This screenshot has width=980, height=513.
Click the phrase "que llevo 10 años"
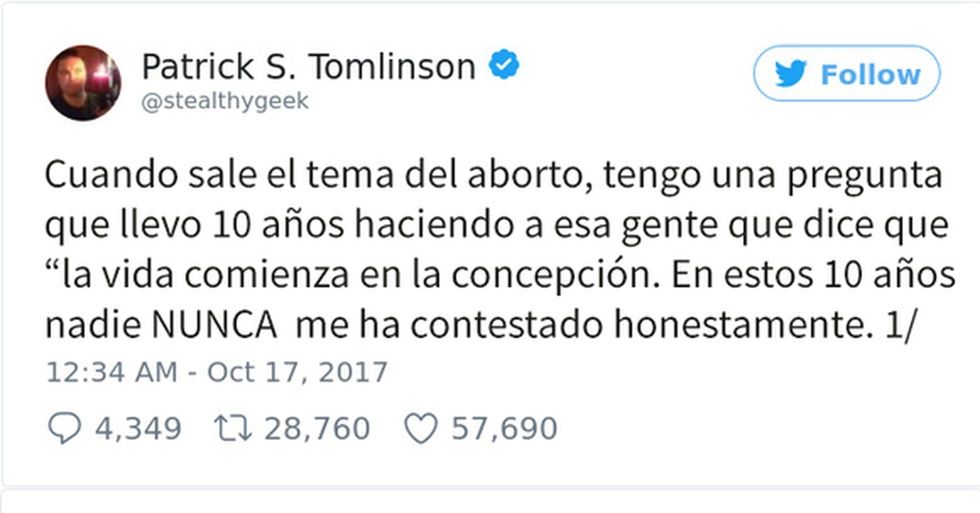194,225
